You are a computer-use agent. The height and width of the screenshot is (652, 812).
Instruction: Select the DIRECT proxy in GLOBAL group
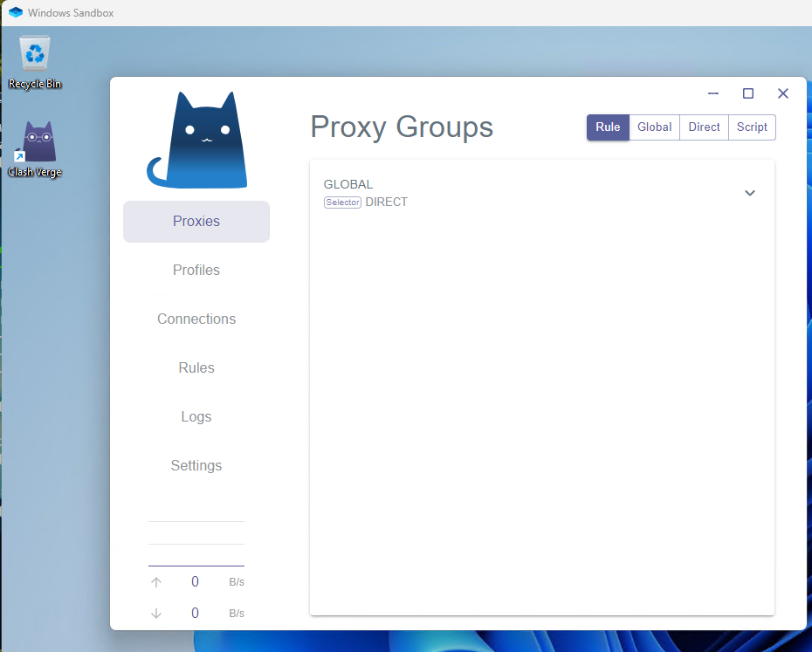pyautogui.click(x=386, y=202)
